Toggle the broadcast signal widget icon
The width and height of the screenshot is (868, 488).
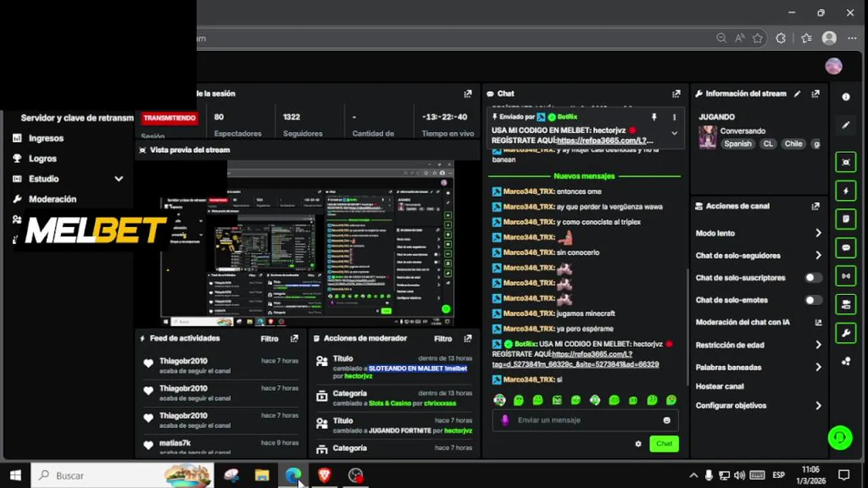[846, 276]
